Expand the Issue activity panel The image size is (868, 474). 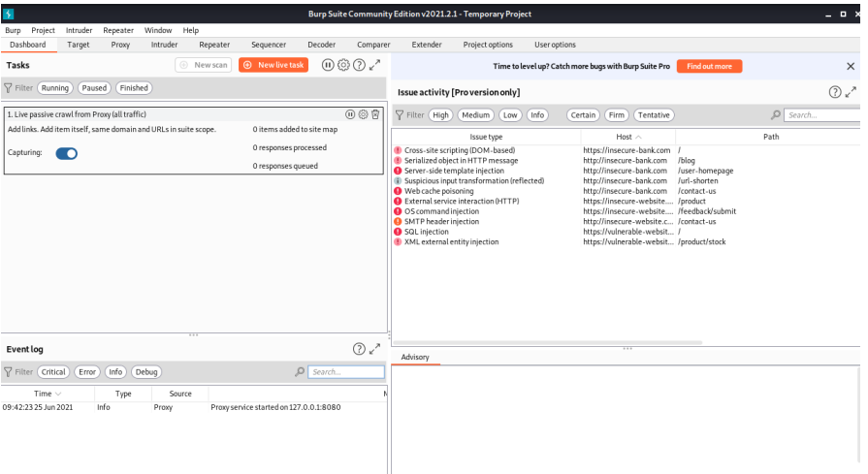(x=851, y=92)
